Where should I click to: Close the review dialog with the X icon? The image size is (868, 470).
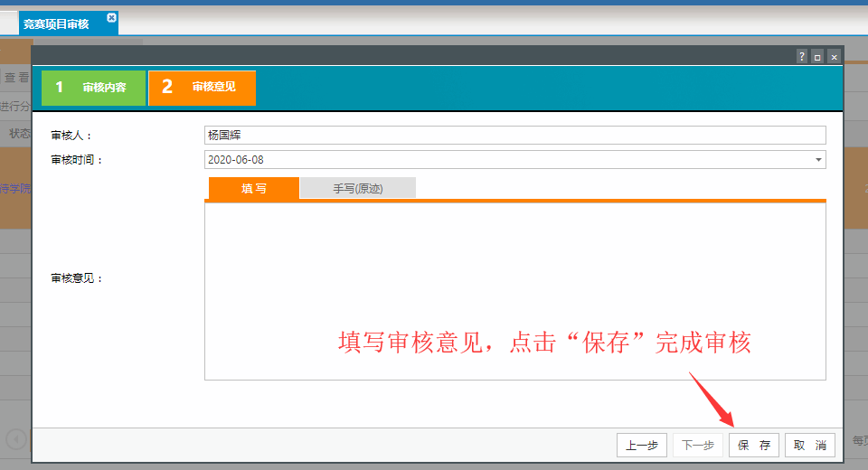click(834, 56)
